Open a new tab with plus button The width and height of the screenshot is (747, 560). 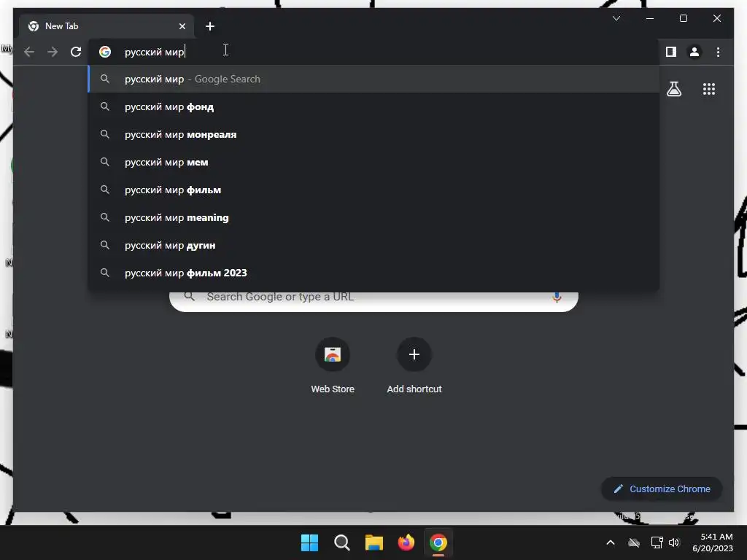point(210,26)
